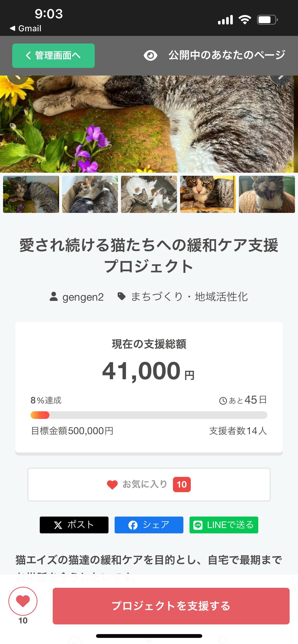
Task: Toggle the お気に入り favorite button
Action: [x=149, y=485]
